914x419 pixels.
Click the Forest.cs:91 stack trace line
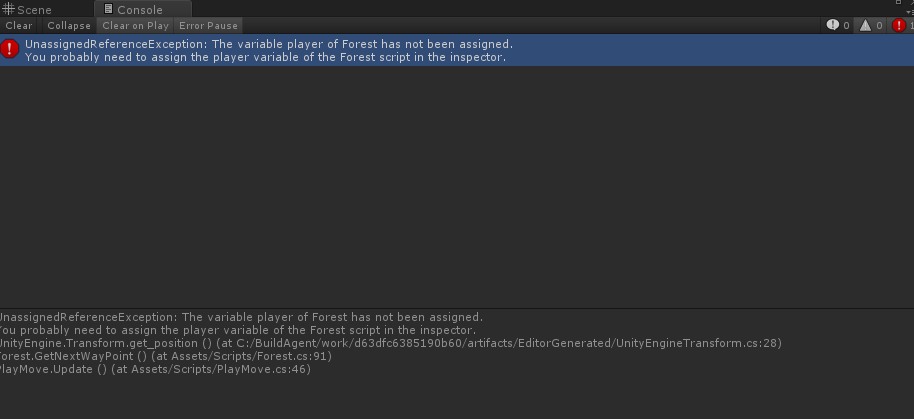click(x=164, y=356)
